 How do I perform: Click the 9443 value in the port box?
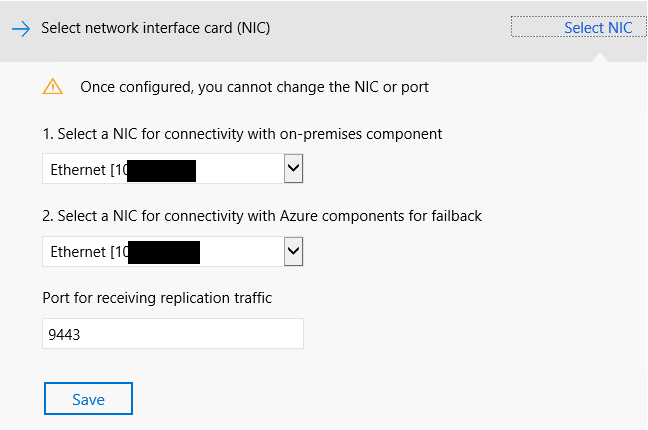64,334
